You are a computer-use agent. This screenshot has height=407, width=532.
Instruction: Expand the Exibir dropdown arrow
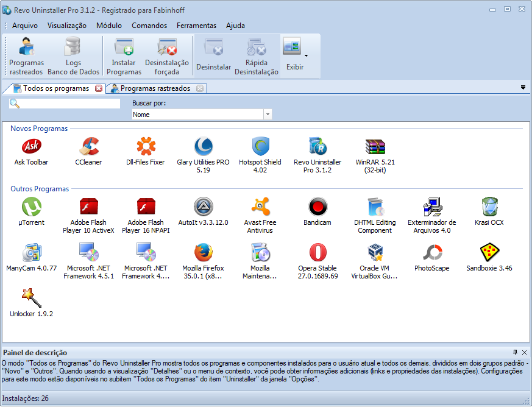point(307,55)
